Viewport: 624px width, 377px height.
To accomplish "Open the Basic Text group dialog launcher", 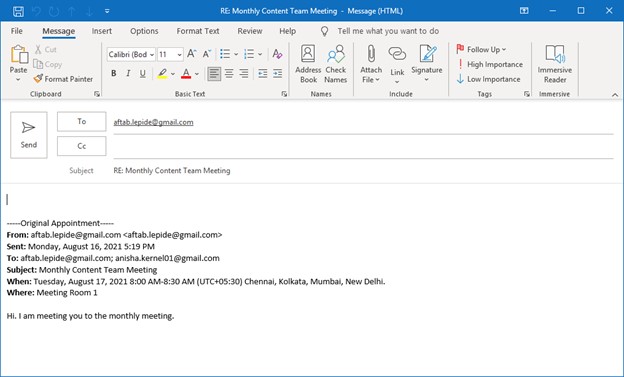I will (284, 94).
